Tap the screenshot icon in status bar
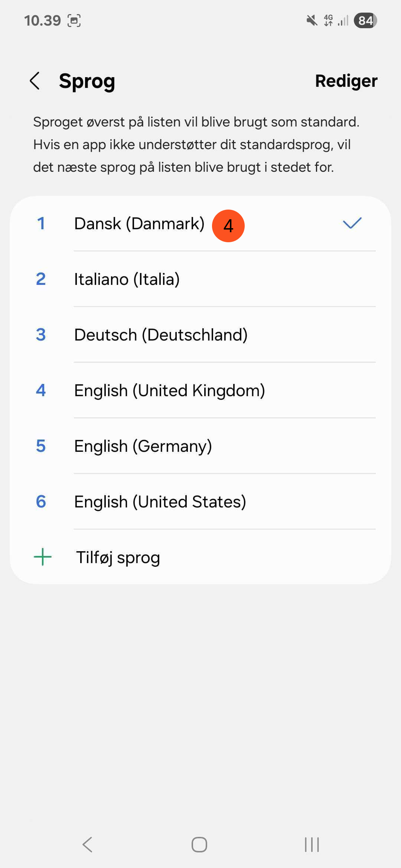Image resolution: width=401 pixels, height=868 pixels. (74, 20)
